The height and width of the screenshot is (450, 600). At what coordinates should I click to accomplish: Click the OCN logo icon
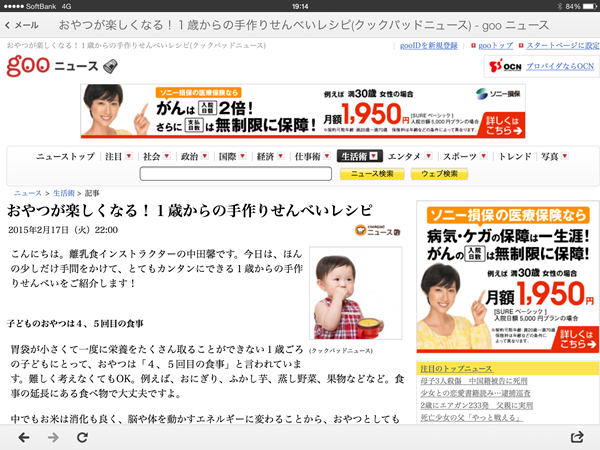[505, 66]
